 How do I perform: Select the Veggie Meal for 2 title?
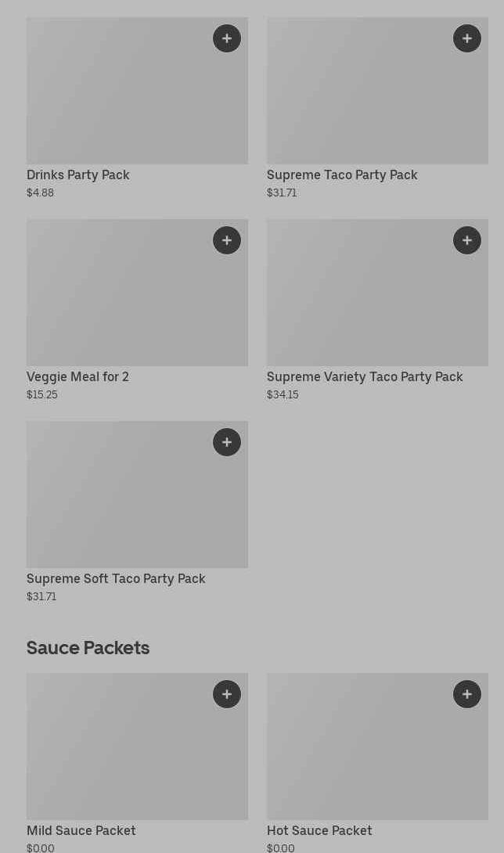point(78,376)
